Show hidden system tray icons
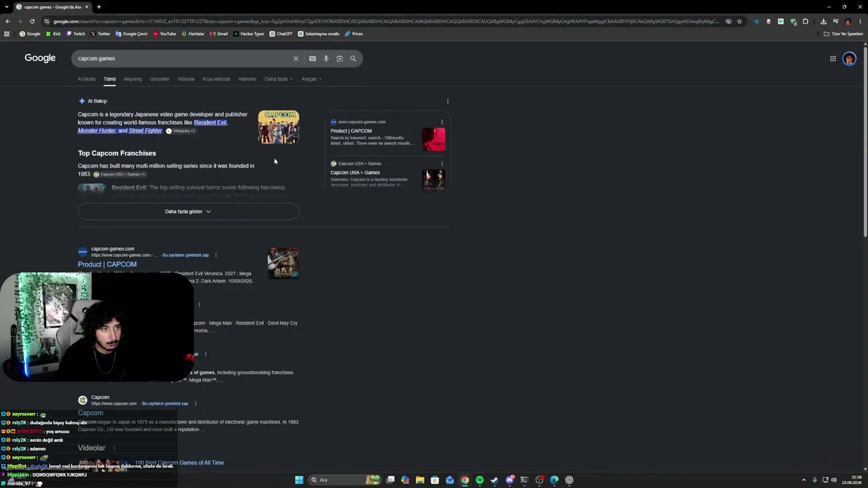 pos(803,480)
